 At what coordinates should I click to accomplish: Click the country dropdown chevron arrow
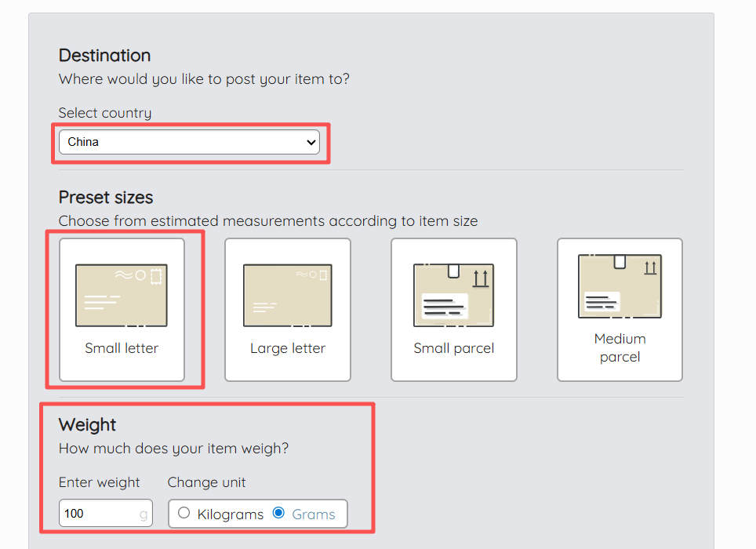click(311, 142)
